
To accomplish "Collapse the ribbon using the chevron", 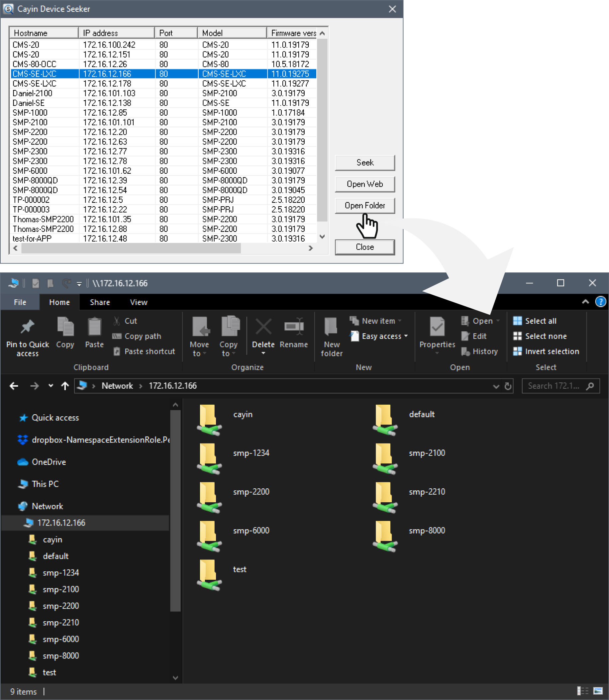I will click(x=585, y=302).
